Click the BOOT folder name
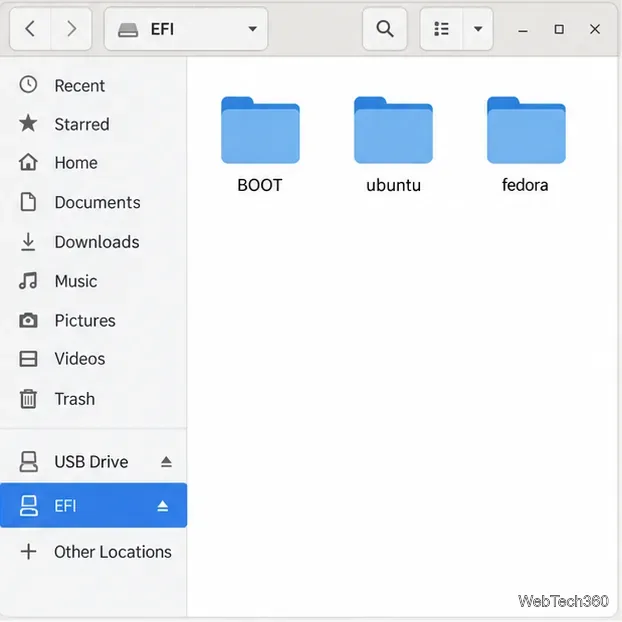This screenshot has width=622, height=622. [x=260, y=185]
